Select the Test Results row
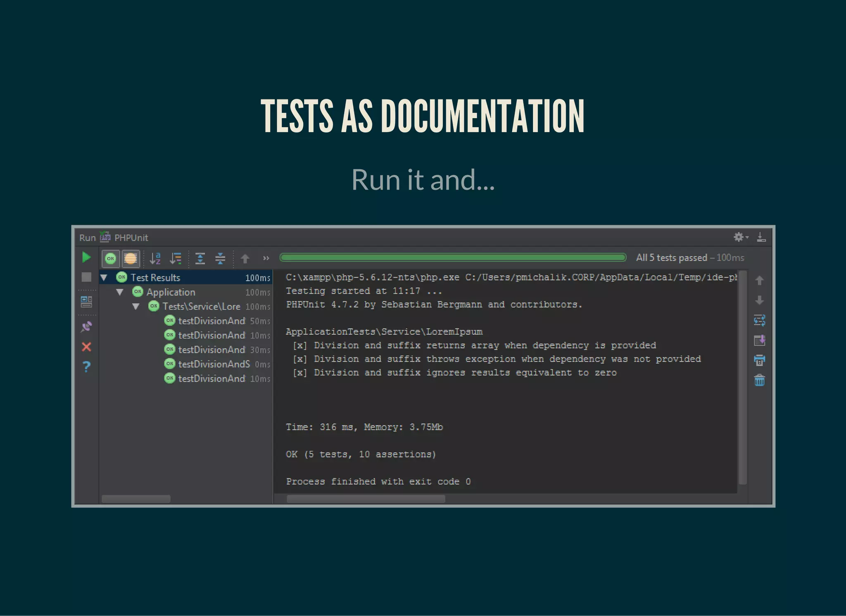Viewport: 846px width, 616px height. point(185,277)
